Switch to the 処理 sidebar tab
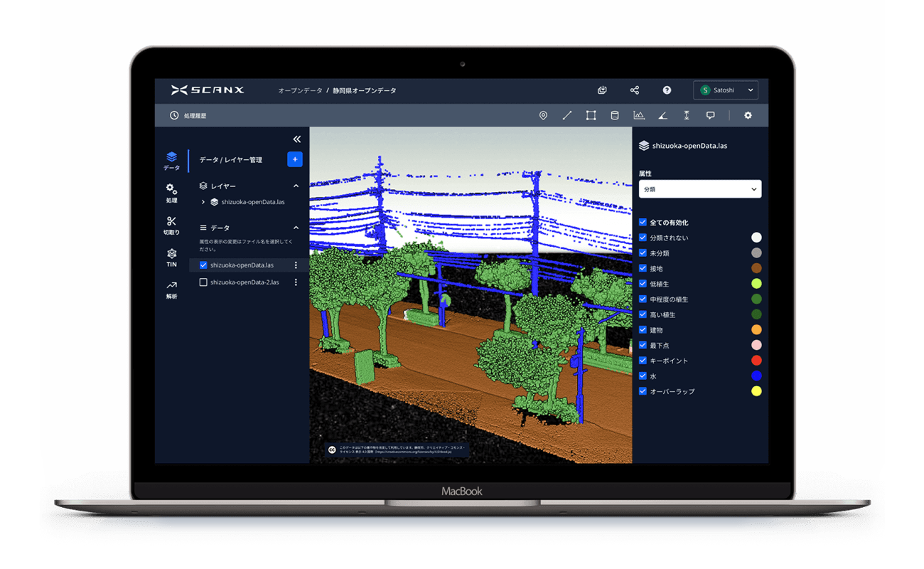 click(171, 193)
